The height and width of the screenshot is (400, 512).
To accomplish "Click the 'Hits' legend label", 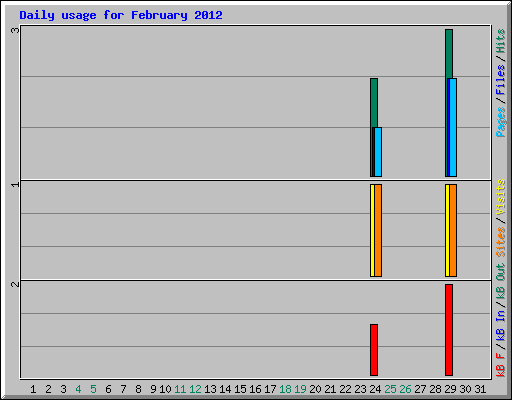I will [500, 41].
